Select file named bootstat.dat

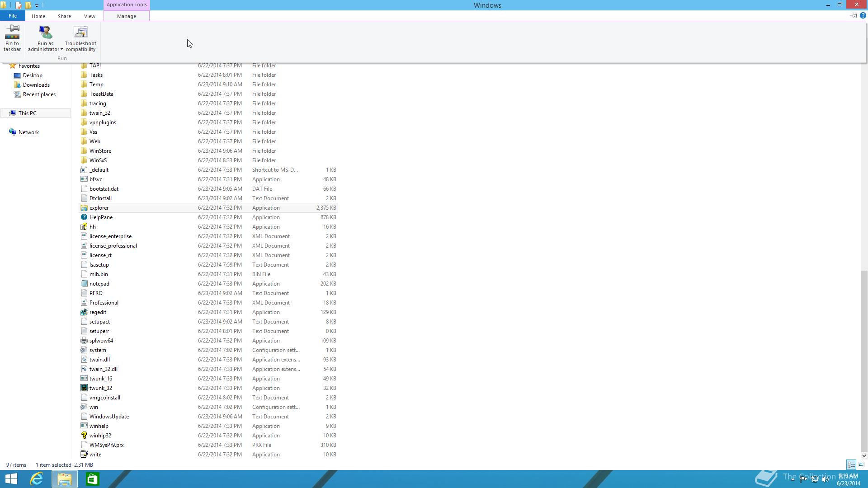click(x=104, y=189)
